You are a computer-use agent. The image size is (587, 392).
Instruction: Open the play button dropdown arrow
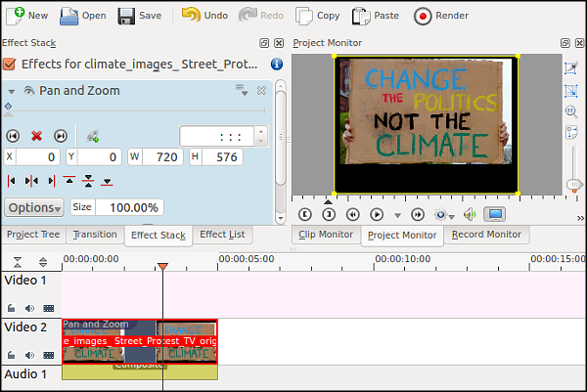[x=397, y=214]
